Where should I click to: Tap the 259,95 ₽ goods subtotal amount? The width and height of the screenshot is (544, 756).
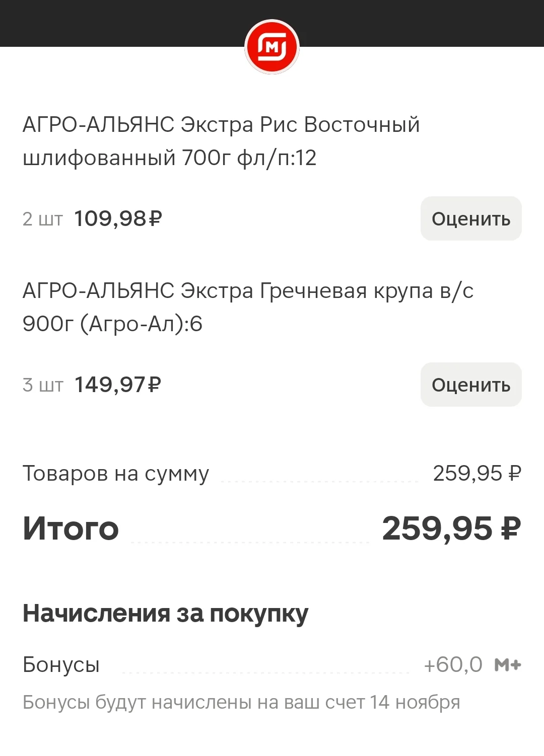click(477, 473)
